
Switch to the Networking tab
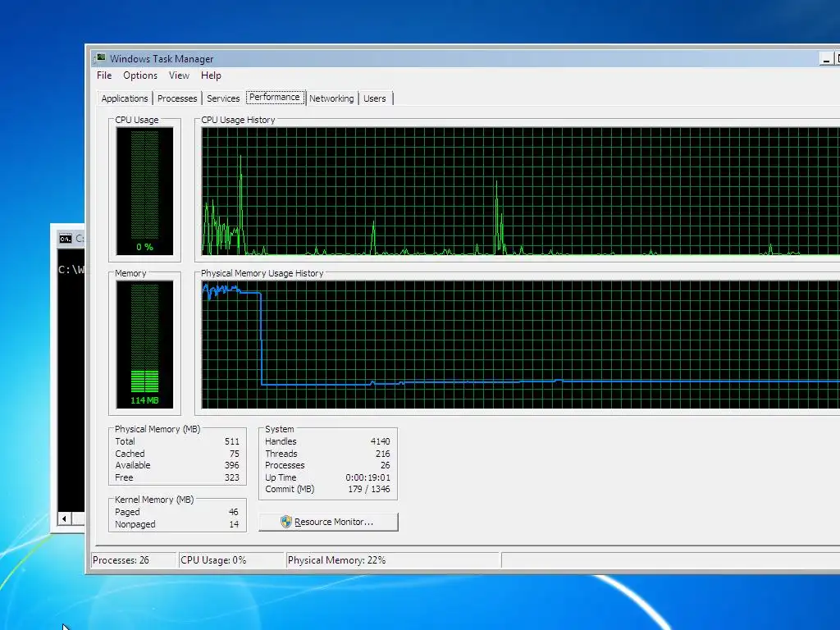(331, 98)
